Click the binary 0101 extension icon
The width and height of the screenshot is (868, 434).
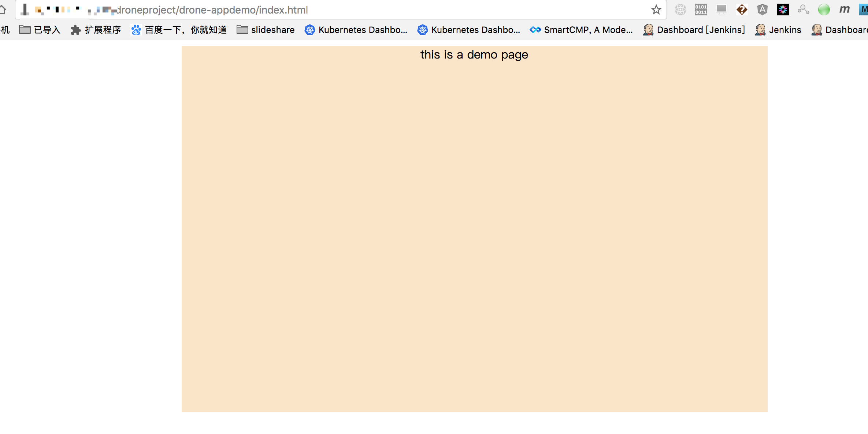point(701,10)
